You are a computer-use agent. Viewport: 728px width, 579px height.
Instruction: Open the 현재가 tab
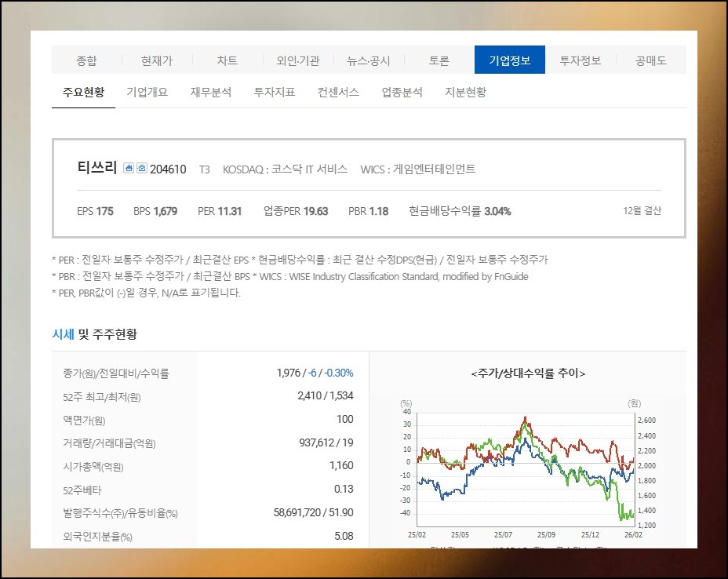click(x=157, y=60)
